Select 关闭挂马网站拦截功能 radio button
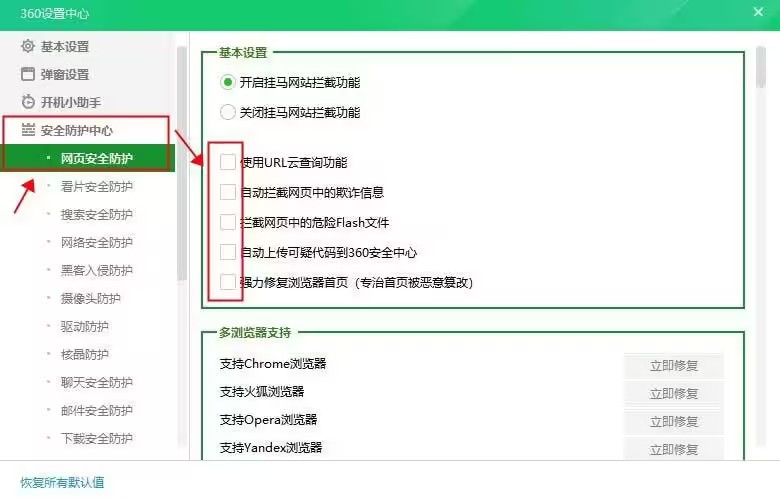This screenshot has height=500, width=780. coord(227,112)
